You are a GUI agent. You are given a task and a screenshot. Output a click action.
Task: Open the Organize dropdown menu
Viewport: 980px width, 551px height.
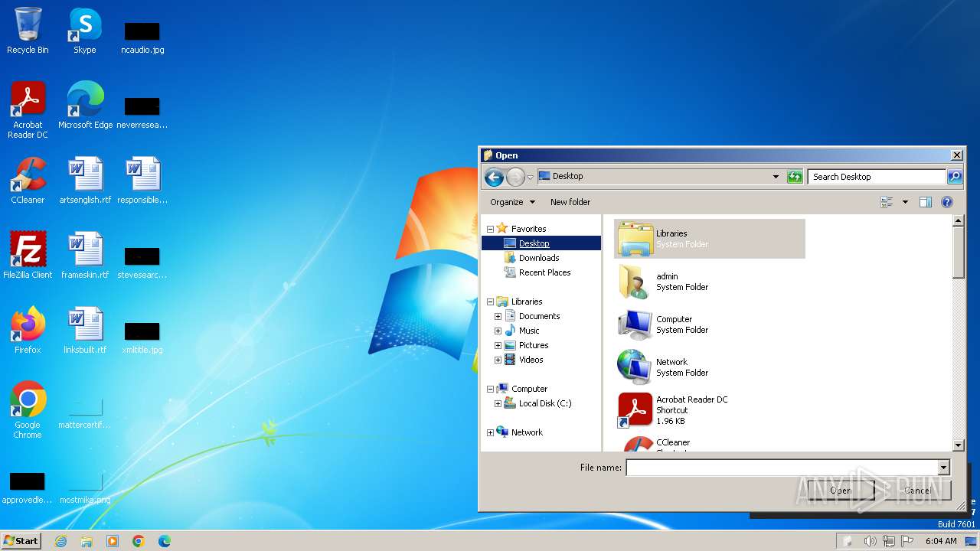click(x=513, y=202)
